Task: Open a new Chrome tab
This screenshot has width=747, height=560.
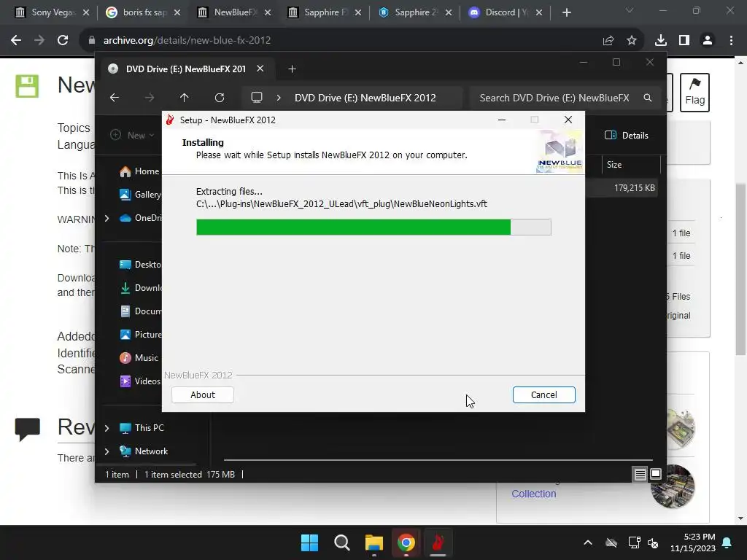Action: point(566,12)
